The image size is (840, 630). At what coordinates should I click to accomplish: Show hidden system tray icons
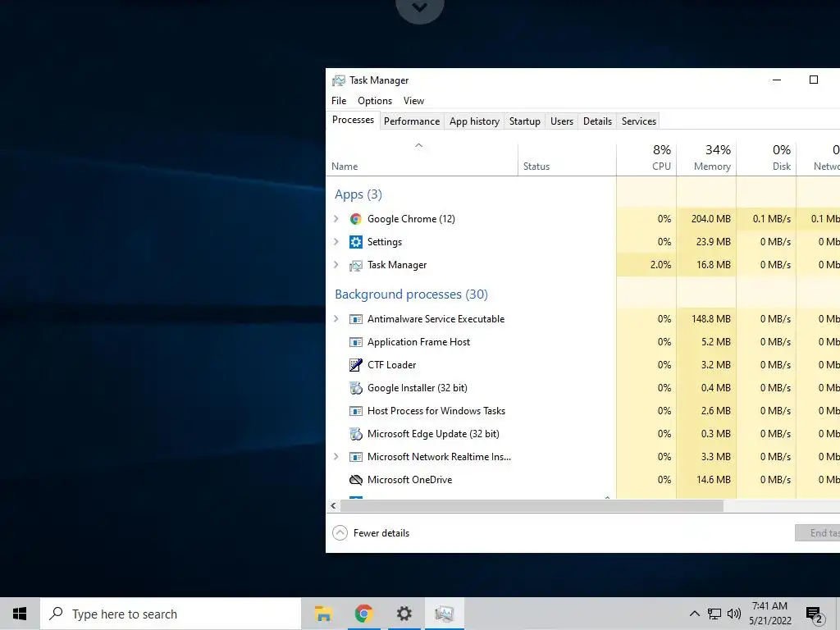tap(694, 614)
